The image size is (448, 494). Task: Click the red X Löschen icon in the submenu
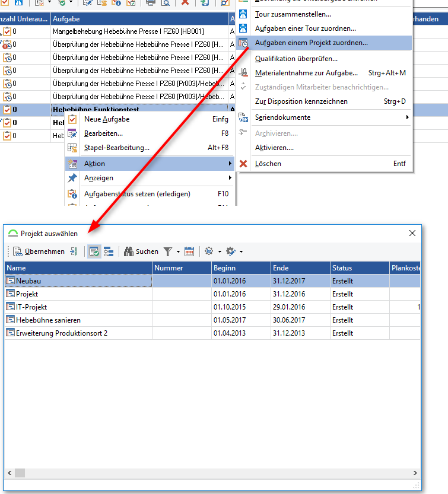(x=243, y=164)
